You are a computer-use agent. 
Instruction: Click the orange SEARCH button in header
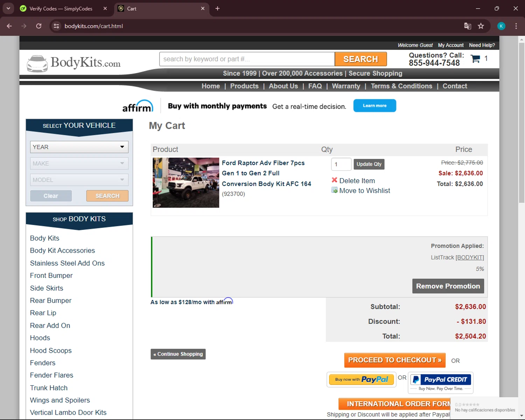coord(361,59)
